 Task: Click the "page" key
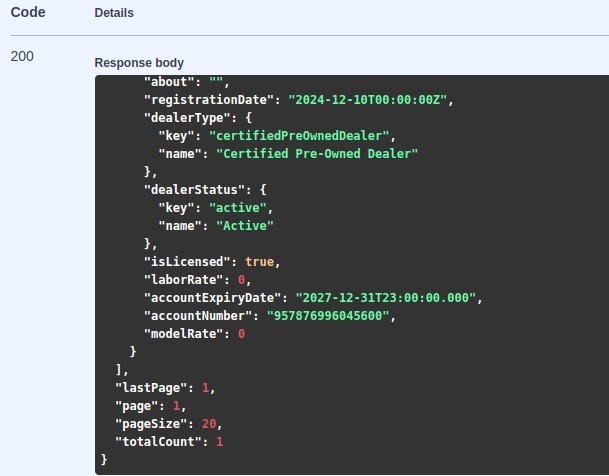click(x=136, y=406)
